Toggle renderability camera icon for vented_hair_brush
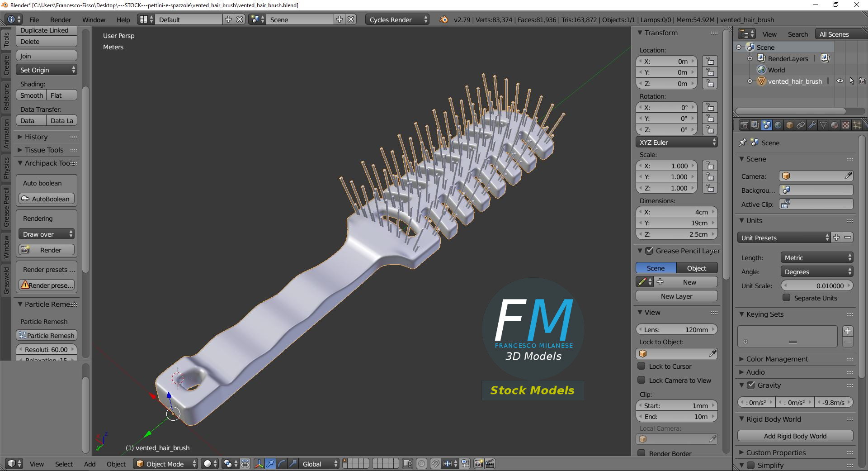 tap(863, 81)
